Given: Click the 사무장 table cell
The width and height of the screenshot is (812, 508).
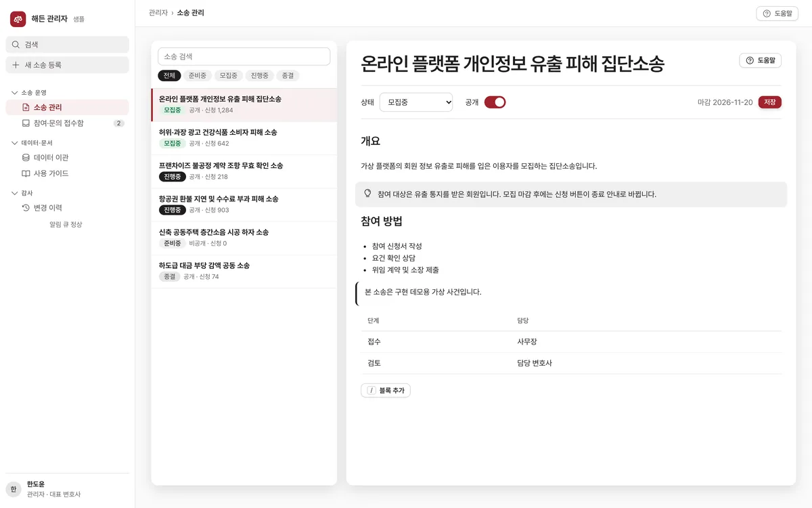Looking at the screenshot, I should coord(527,342).
